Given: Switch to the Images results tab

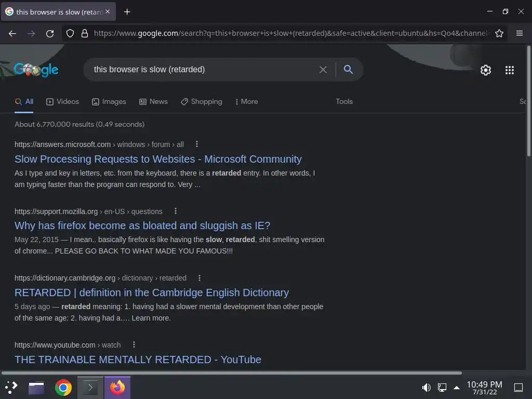Looking at the screenshot, I should coord(109,101).
